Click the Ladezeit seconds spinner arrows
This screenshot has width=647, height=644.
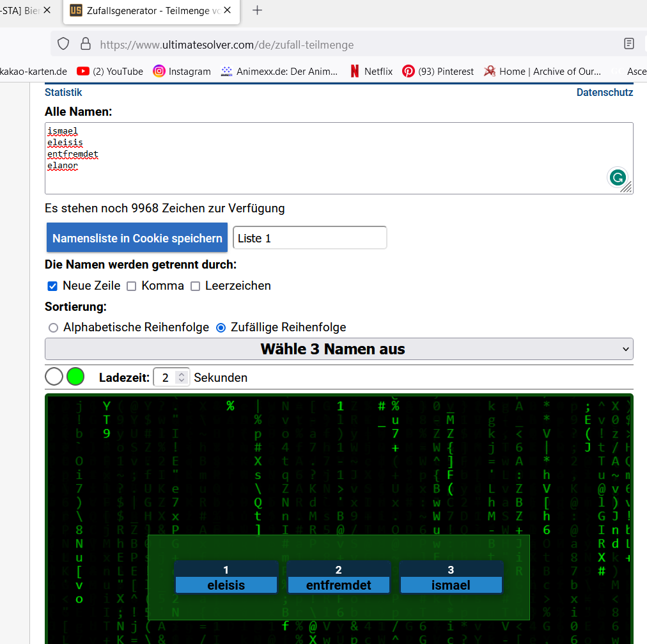(x=182, y=377)
